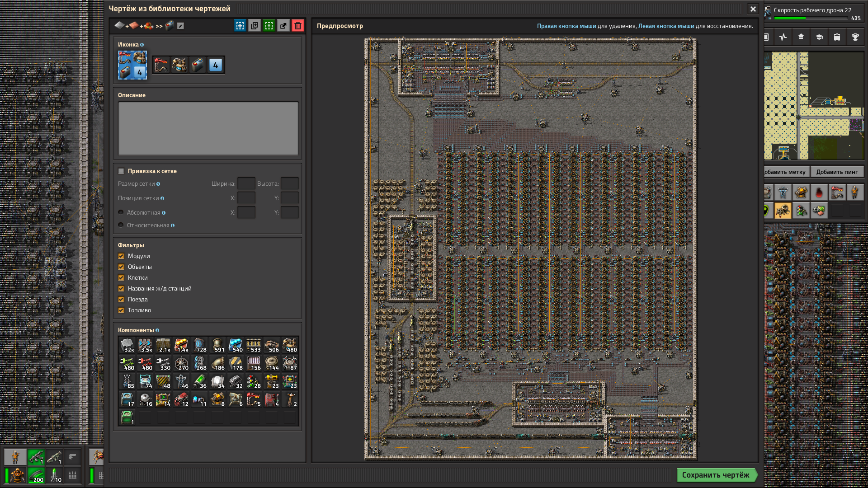Viewport: 868px width, 488px height.
Task: Click the minimap on the right
Action: 814,106
